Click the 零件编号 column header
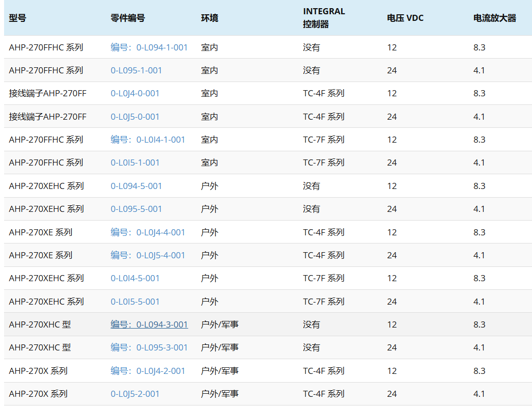532x406 pixels. pos(128,18)
